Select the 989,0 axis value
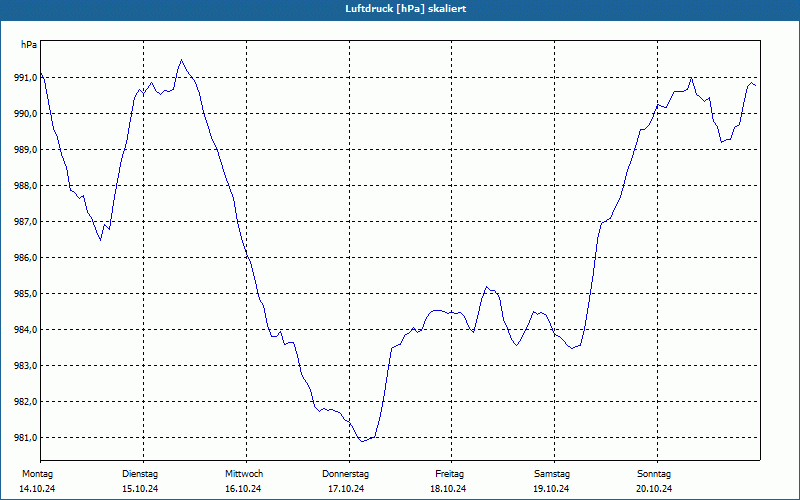This screenshot has width=800, height=500. pyautogui.click(x=26, y=149)
